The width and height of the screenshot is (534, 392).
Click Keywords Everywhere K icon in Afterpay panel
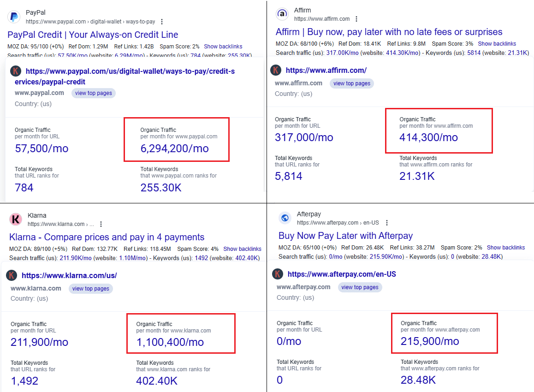(278, 274)
